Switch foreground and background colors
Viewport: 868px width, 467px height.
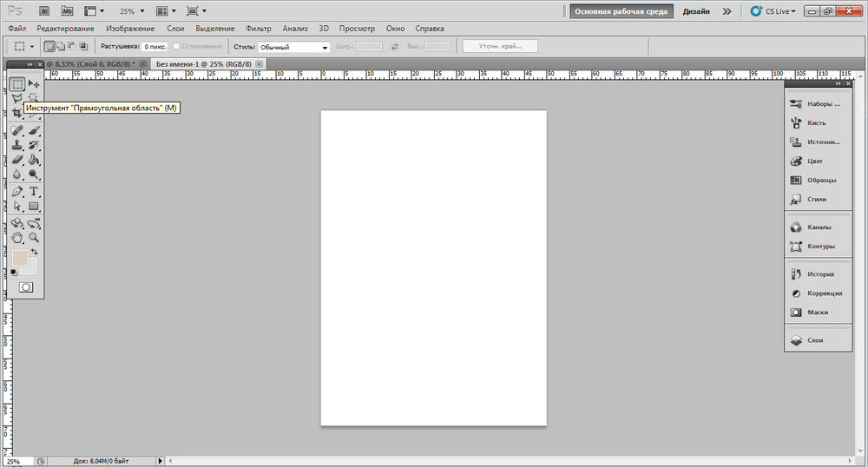coord(34,252)
